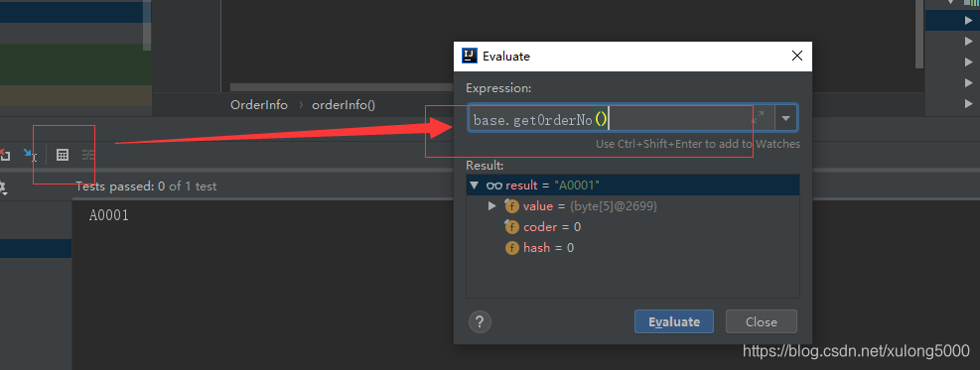The image size is (980, 370).
Task: Click orderInfo() in the breadcrumb bar
Action: tap(344, 105)
